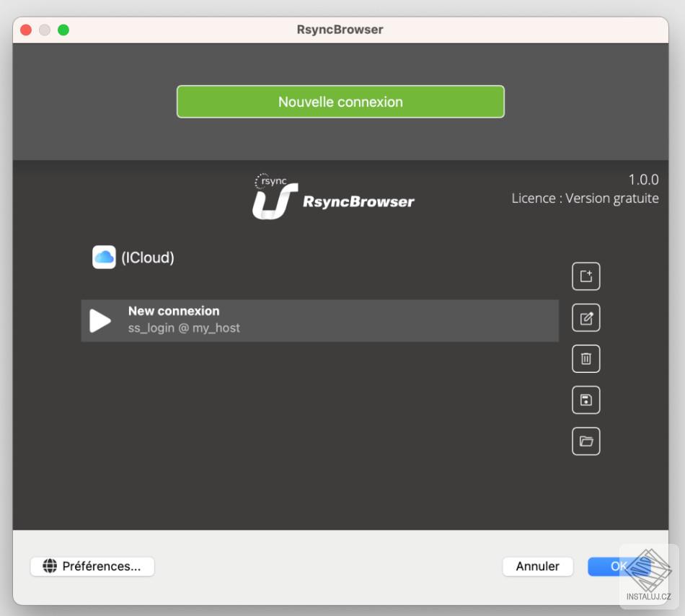The image size is (685, 616).
Task: Dismiss the dialog with Annuler
Action: [537, 566]
